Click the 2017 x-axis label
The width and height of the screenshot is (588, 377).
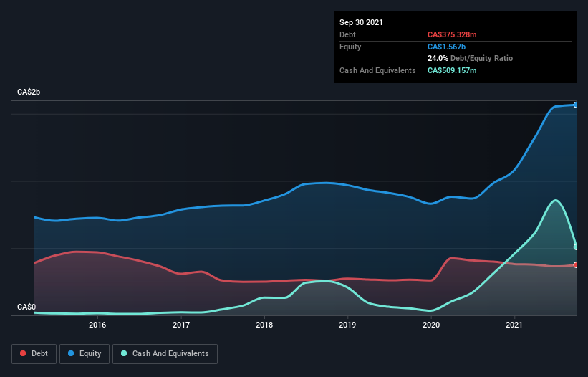[181, 325]
